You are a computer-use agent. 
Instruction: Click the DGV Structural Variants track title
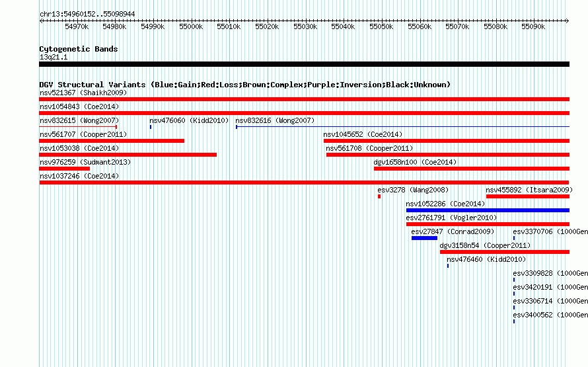pyautogui.click(x=245, y=85)
